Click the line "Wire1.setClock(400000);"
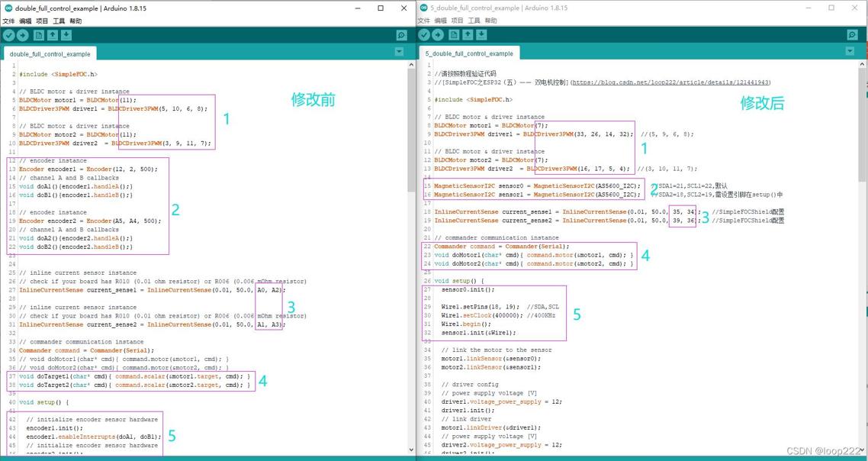This screenshot has width=868, height=461. (x=481, y=315)
